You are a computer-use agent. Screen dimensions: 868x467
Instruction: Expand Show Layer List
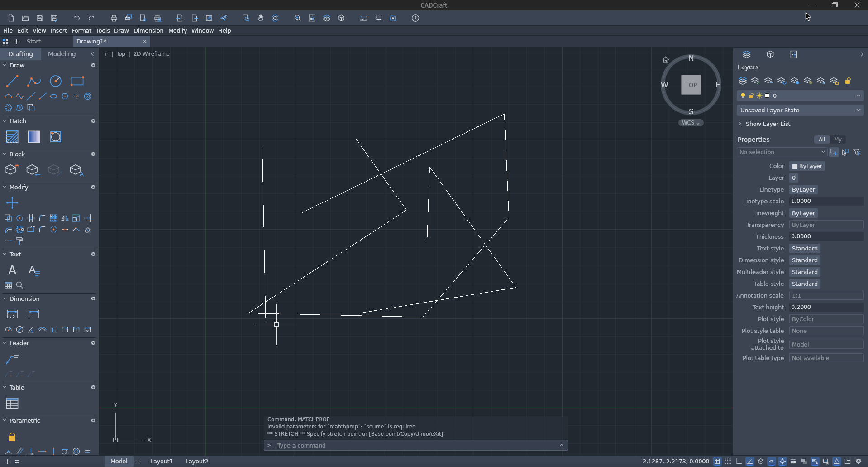[x=764, y=124]
